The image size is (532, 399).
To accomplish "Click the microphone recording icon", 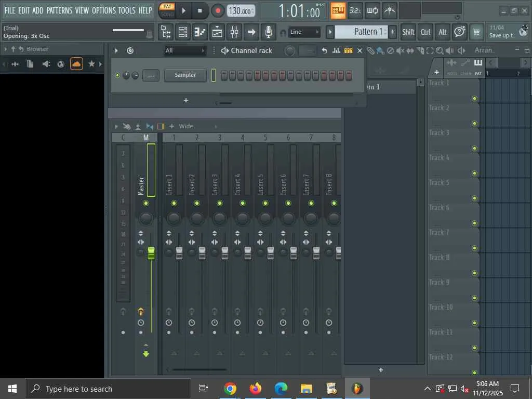I will [269, 32].
